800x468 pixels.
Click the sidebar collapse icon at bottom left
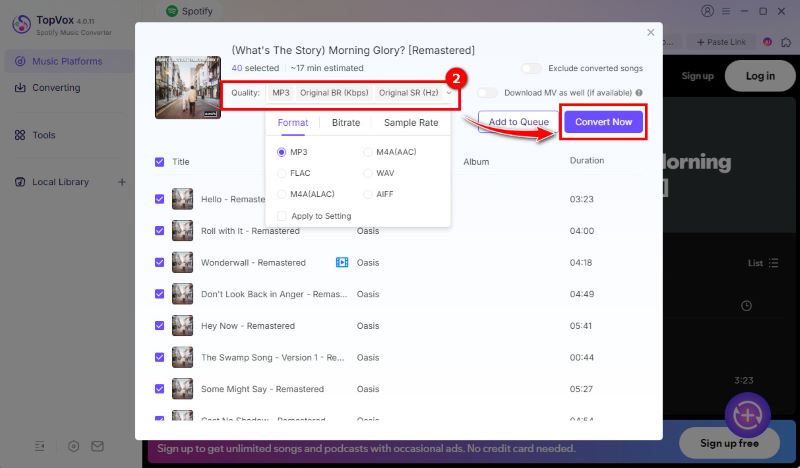point(39,447)
